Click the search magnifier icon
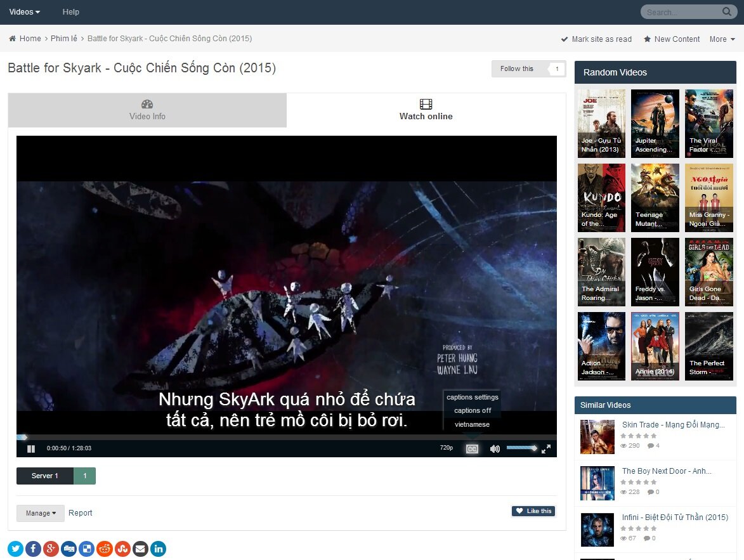This screenshot has height=560, width=744. pyautogui.click(x=726, y=12)
